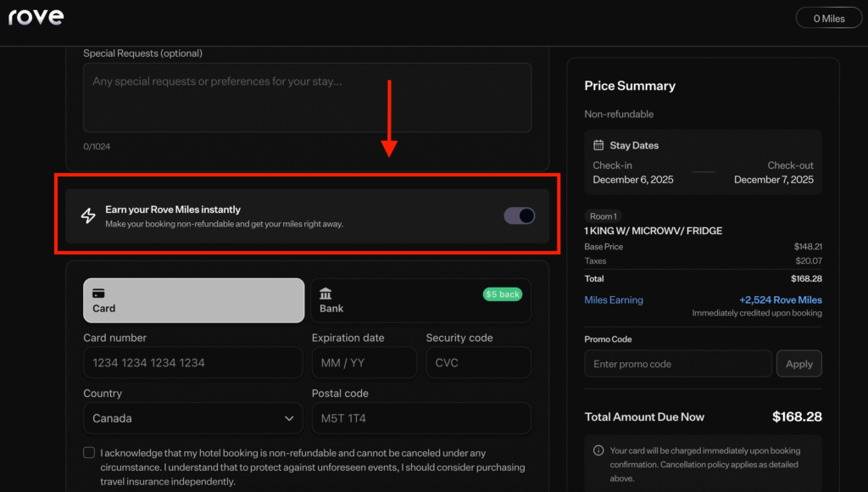The height and width of the screenshot is (492, 868).
Task: Open the Miles Earning link
Action: coord(613,298)
